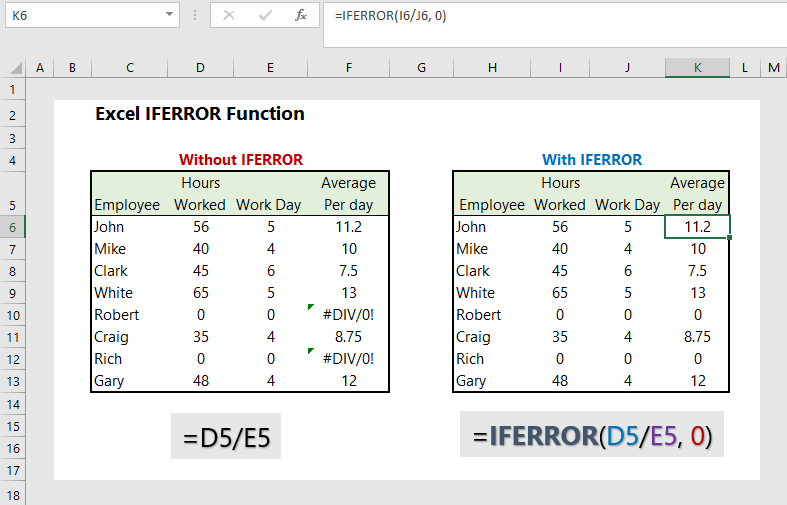
Task: Click 'John' in the Without IFERROR table
Action: click(x=109, y=227)
